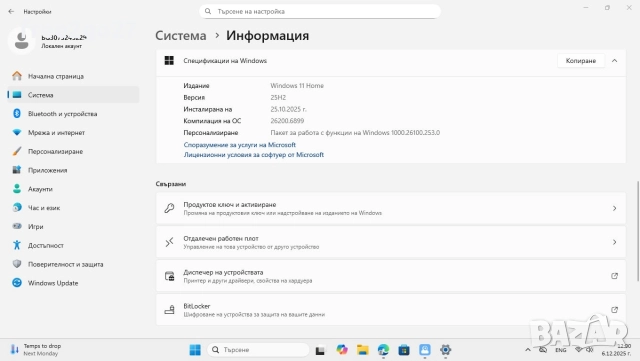Open Диспечер на устройствата

[391, 276]
